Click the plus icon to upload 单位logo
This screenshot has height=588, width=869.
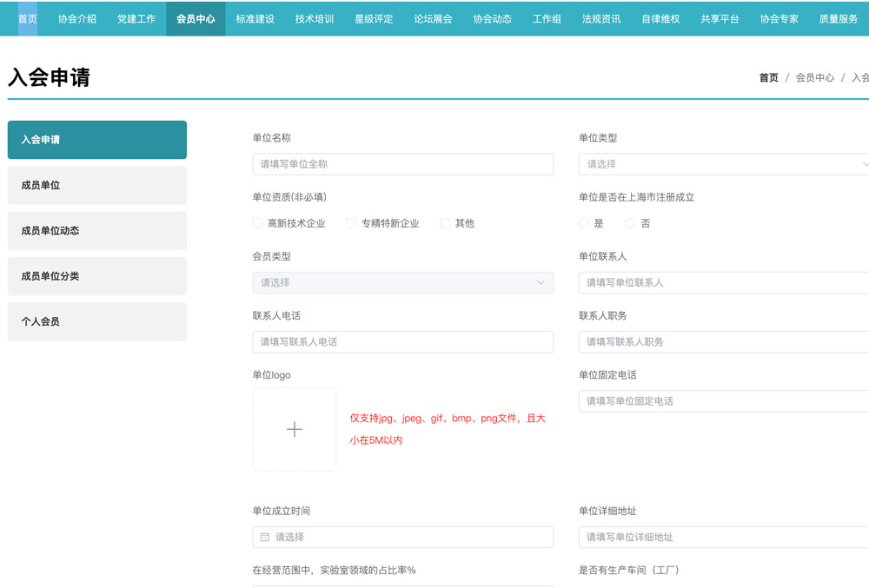pyautogui.click(x=294, y=429)
